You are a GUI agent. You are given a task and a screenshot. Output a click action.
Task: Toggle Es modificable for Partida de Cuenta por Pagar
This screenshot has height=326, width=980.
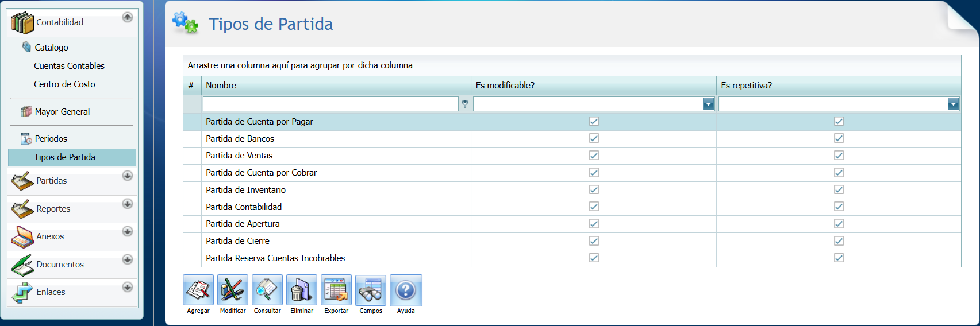(594, 121)
